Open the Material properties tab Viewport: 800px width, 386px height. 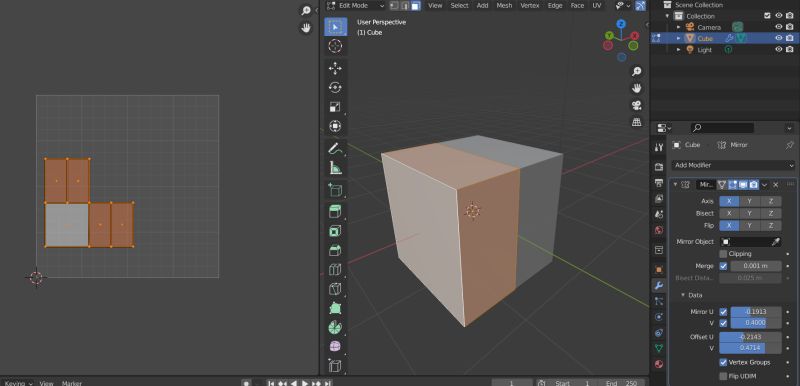click(x=659, y=364)
